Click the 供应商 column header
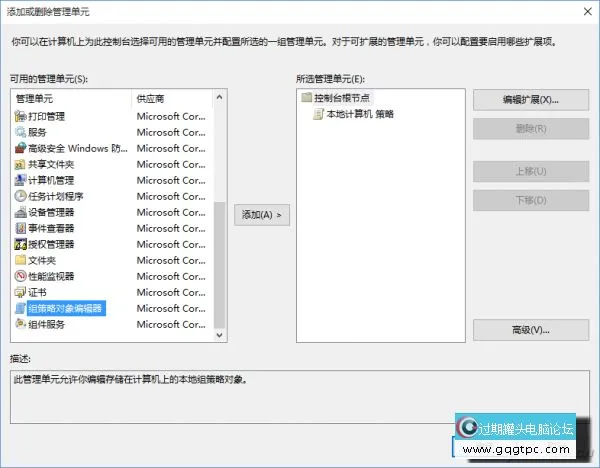600x468 pixels. coord(172,99)
